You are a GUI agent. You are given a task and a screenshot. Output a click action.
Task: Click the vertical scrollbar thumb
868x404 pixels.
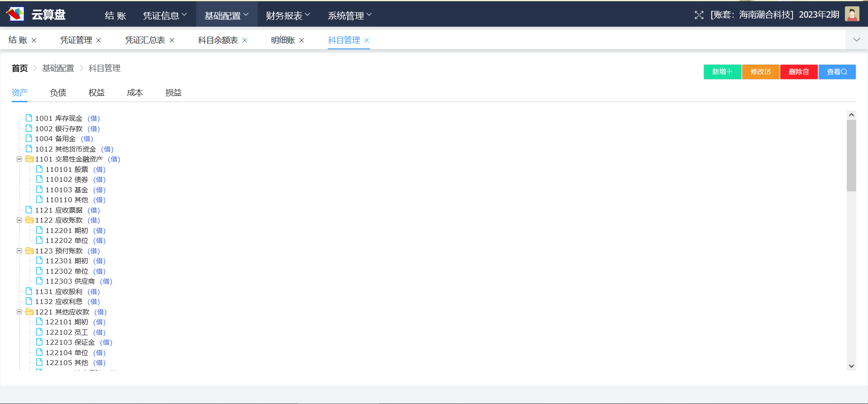851,156
